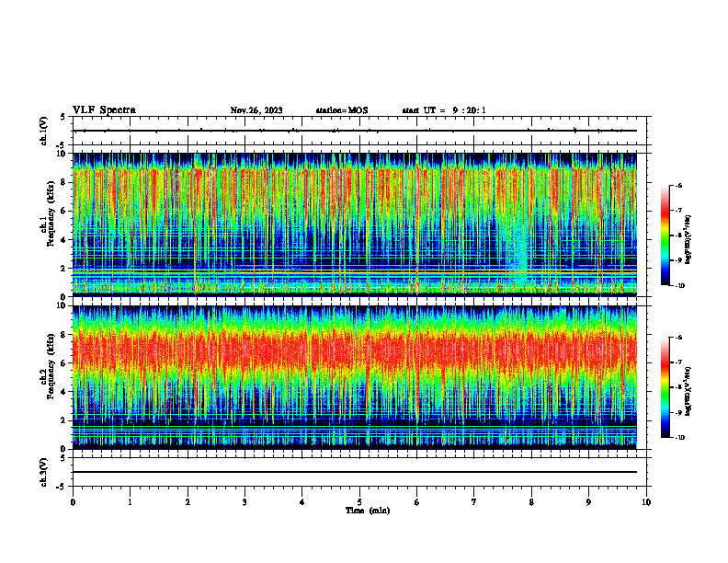This screenshot has height=563, width=728.
Task: Click the light-blue burst near minute 8 in ch.1
Action: point(520,251)
